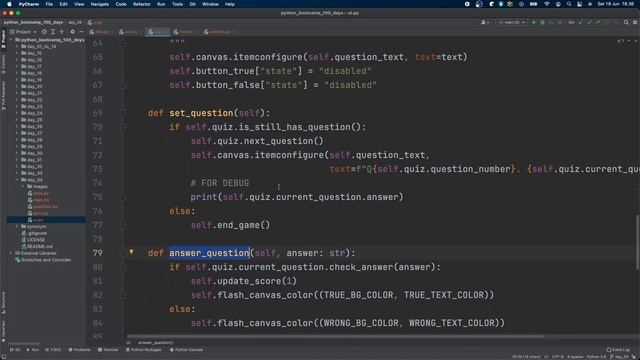The height and width of the screenshot is (360, 640).
Task: Collapse all in Project tree toolbar
Action: tap(62, 31)
